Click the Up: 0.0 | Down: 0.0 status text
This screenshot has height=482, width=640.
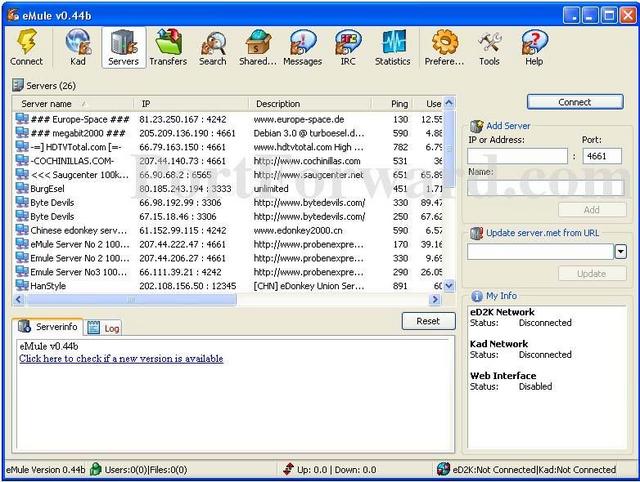click(337, 470)
